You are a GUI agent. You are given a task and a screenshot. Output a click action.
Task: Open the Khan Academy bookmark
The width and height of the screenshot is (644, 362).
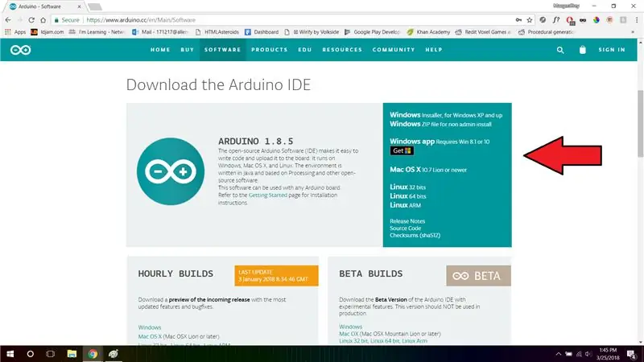428,32
